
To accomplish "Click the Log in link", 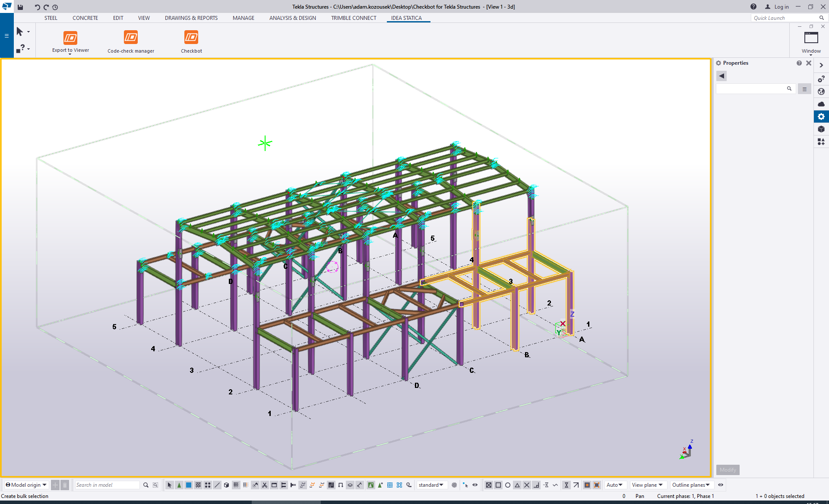I will pyautogui.click(x=781, y=7).
